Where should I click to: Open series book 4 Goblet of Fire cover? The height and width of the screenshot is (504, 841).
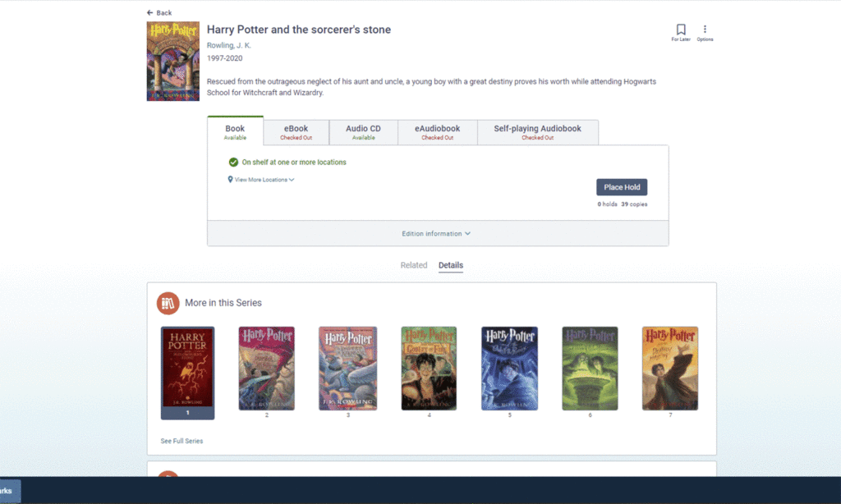coord(429,369)
